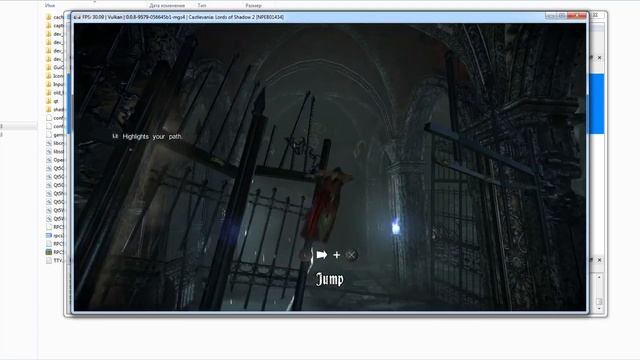This screenshot has height=360, width=640.
Task: Click the scrollbar thumb in background lower panel
Action: click(599, 301)
